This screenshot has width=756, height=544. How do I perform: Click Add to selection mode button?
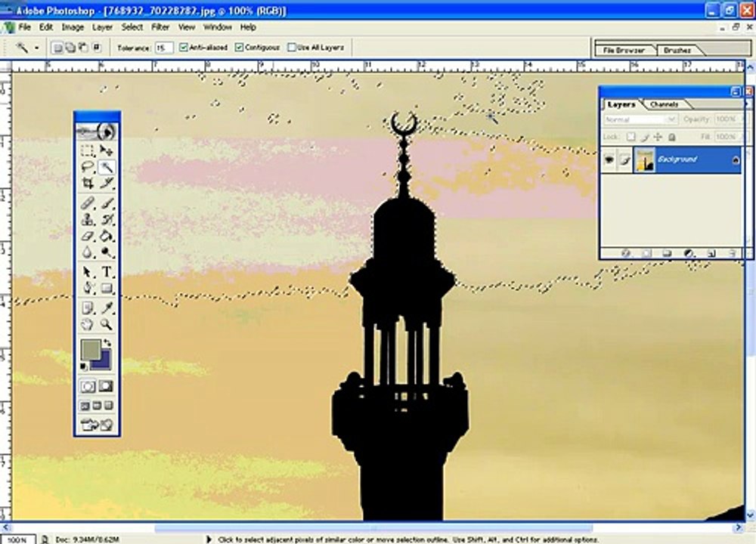tap(70, 47)
